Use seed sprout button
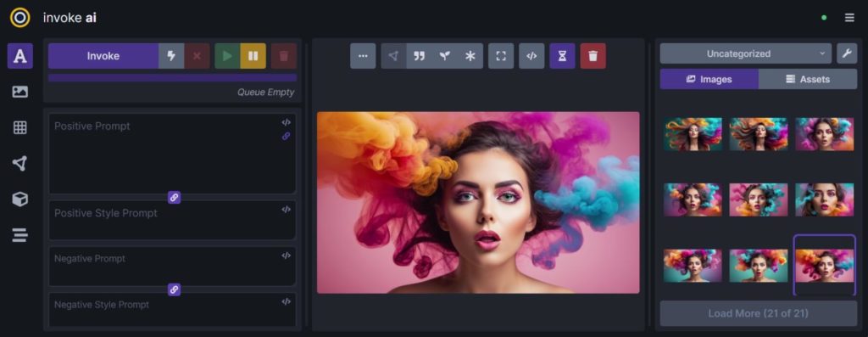868x337 pixels. coord(444,56)
